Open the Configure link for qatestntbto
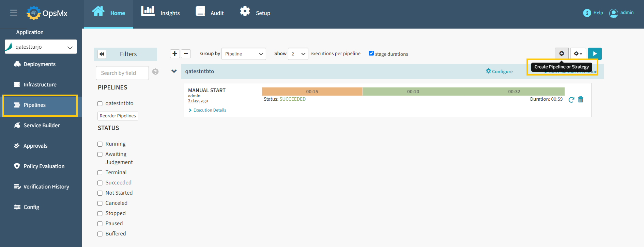Screen dimensions: 644x247 (499, 71)
